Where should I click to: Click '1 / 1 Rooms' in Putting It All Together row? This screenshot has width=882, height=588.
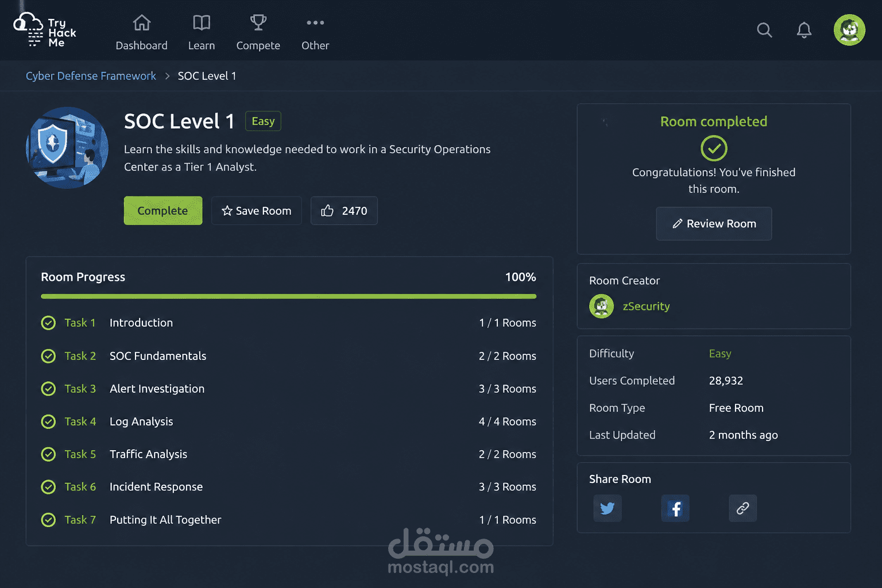pyautogui.click(x=508, y=520)
